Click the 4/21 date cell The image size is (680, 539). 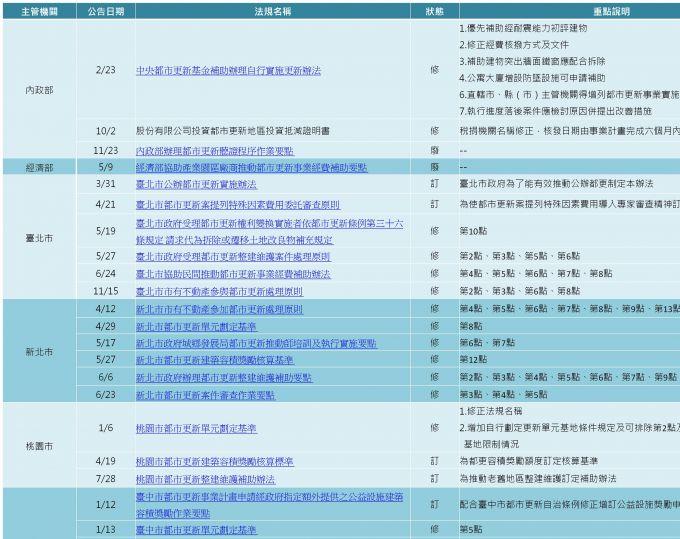tap(106, 204)
